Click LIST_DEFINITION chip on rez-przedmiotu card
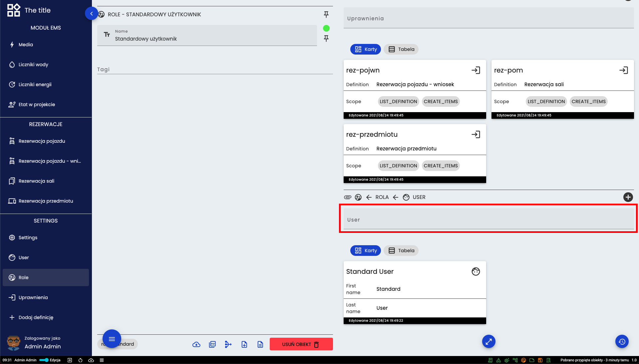The image size is (639, 364). pos(398,166)
